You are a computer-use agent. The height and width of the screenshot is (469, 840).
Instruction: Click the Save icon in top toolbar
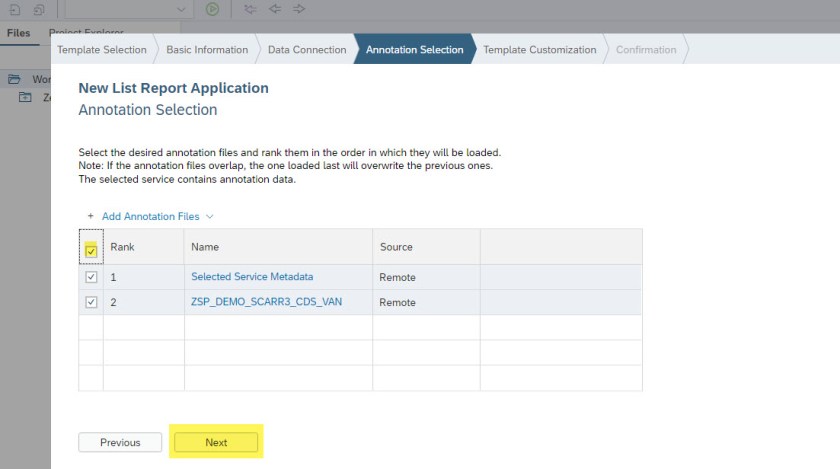(14, 9)
